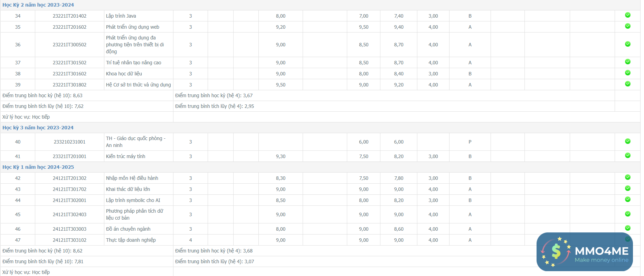Click the course code 23221IT301802
Viewport: 644px width, 276px height.
(x=69, y=85)
